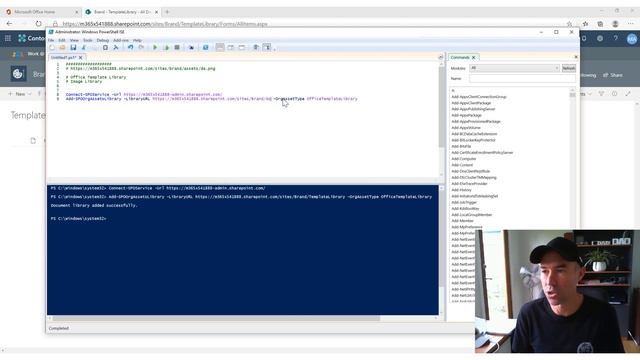Select the Commands add-on tab
Image resolution: width=640 pixels, height=360 pixels.
pyautogui.click(x=460, y=58)
